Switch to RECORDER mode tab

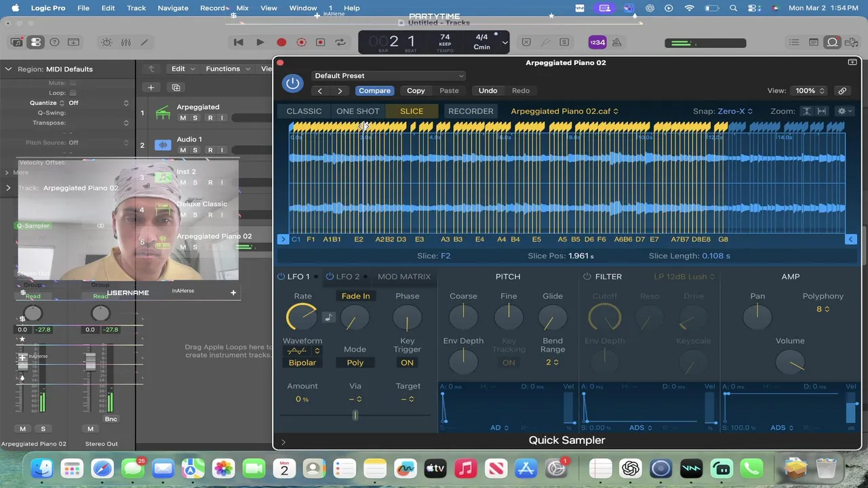[471, 111]
